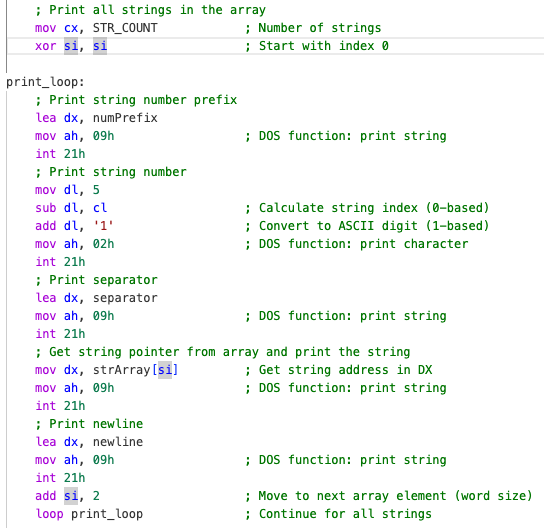Click the comment "; Continue for all strings"
Viewport: 544px width, 528px height.
(338, 514)
